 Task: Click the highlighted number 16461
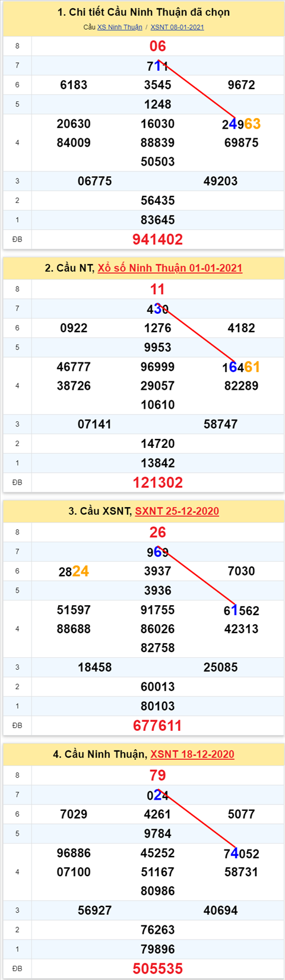click(242, 367)
